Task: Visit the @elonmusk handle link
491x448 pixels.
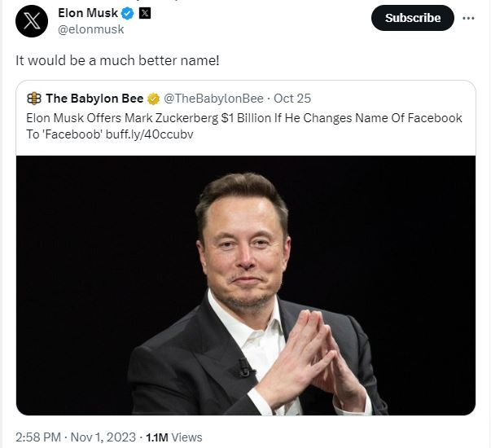Action: (90, 30)
